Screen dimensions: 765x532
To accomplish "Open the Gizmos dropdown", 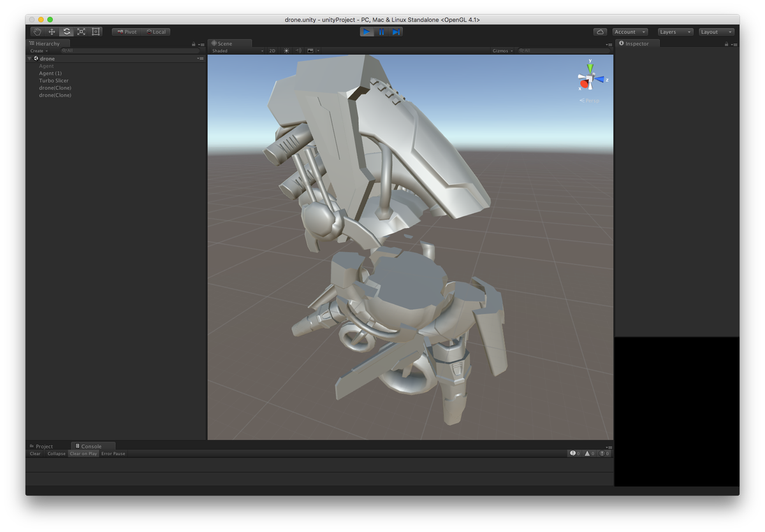I will point(502,51).
